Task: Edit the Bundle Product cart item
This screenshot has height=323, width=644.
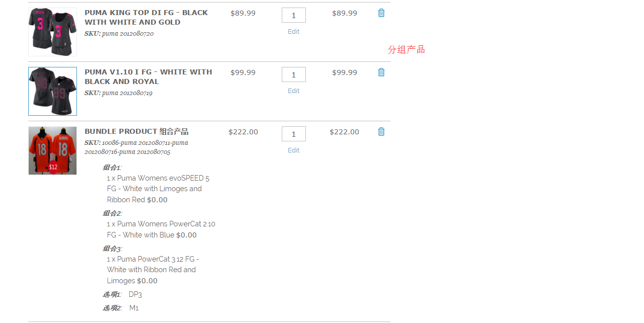Action: tap(294, 150)
